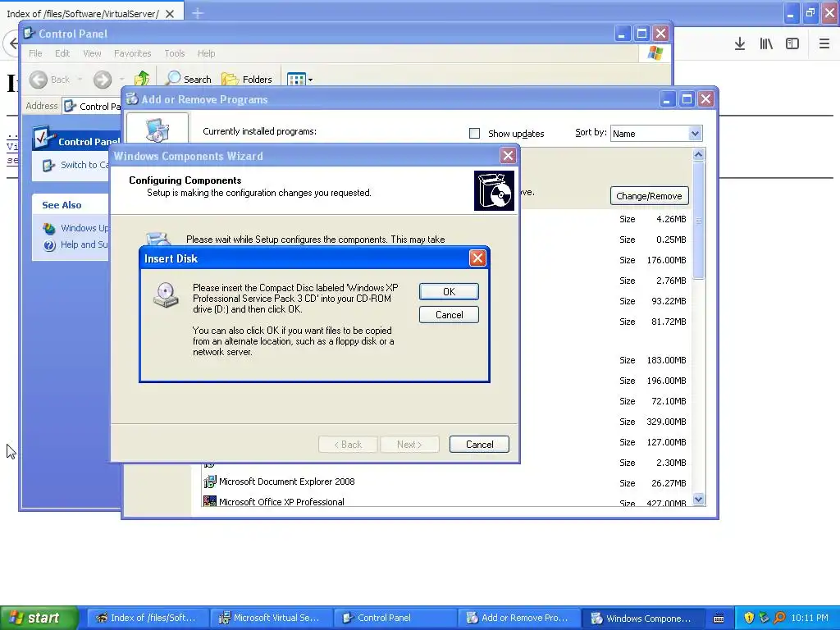840x630 pixels.
Task: Click the Change/Remove button
Action: [649, 196]
